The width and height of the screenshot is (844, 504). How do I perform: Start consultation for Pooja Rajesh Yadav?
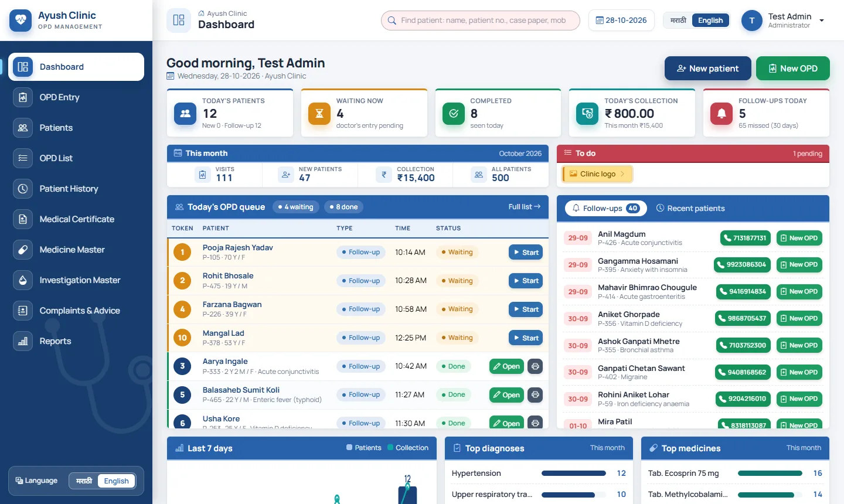(x=526, y=253)
